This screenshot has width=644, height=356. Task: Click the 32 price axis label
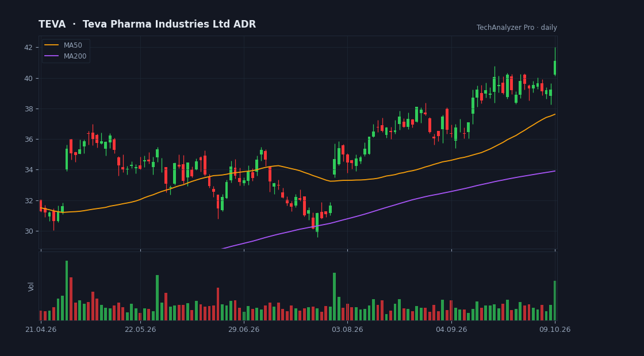click(28, 200)
